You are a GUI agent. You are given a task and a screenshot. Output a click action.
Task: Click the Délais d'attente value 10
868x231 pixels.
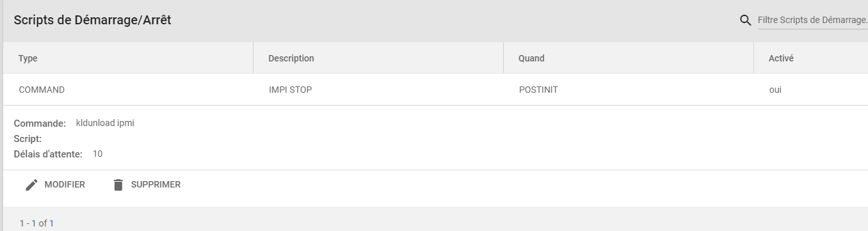tap(97, 154)
